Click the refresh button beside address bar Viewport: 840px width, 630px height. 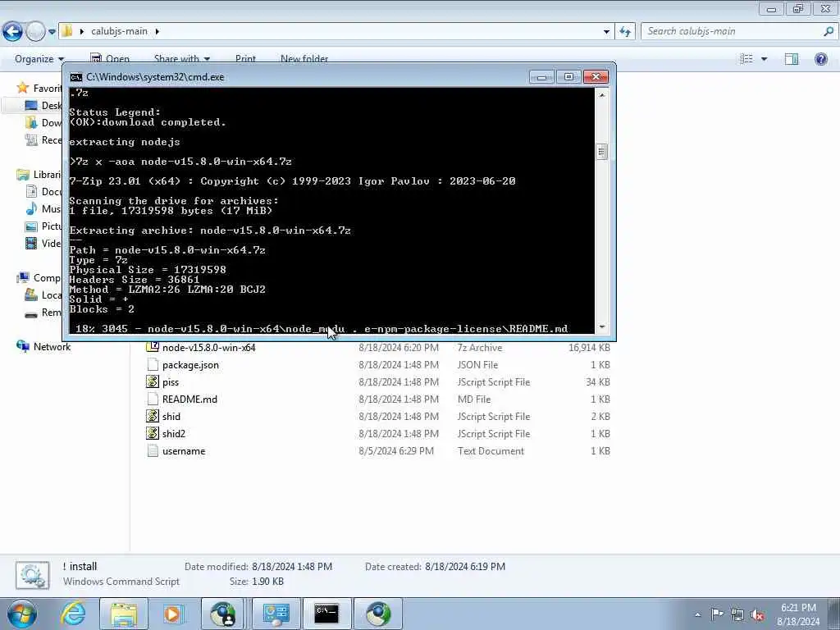[624, 32]
